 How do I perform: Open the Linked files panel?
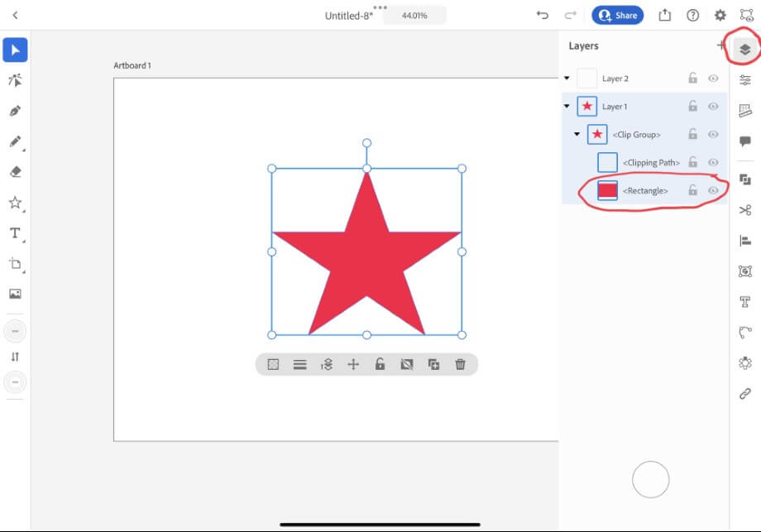pyautogui.click(x=745, y=393)
